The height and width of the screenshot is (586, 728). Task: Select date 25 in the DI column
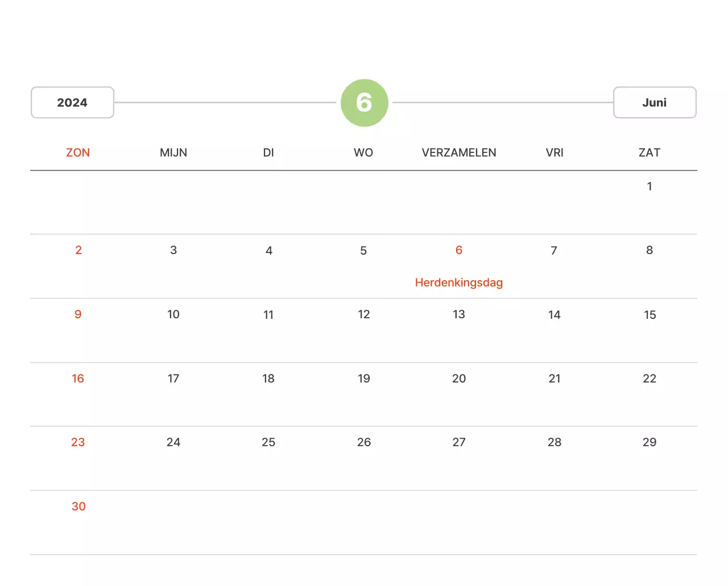coord(268,442)
